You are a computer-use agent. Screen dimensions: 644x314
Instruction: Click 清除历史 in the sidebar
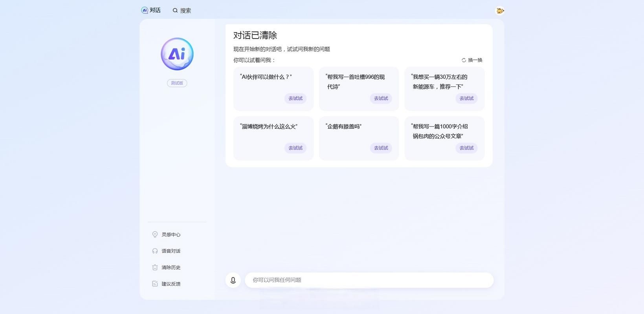[166, 268]
